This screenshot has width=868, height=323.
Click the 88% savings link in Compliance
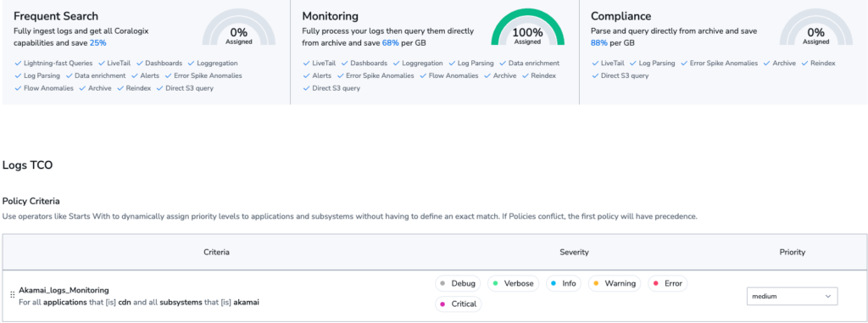coord(599,42)
